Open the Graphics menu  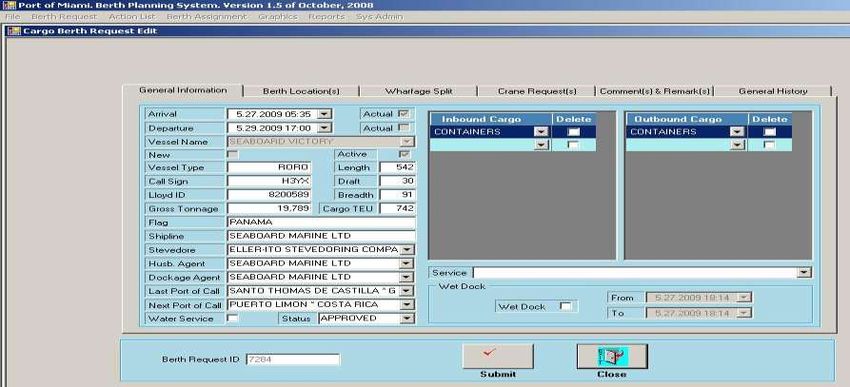pos(278,17)
